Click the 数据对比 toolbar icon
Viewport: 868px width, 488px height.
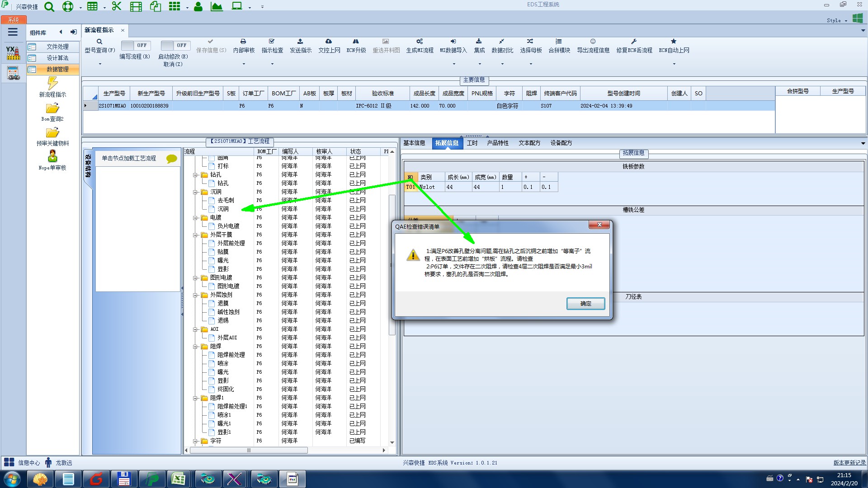(x=502, y=42)
